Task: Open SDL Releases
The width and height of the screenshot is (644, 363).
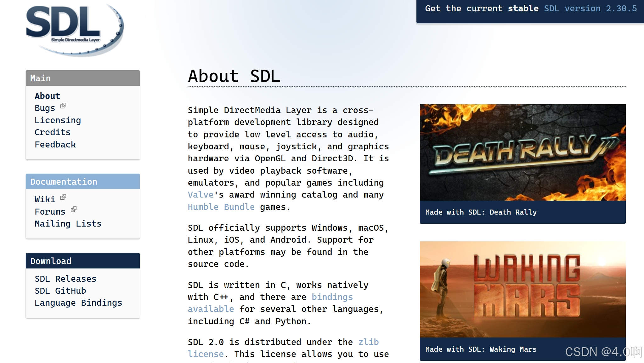Action: pyautogui.click(x=65, y=279)
